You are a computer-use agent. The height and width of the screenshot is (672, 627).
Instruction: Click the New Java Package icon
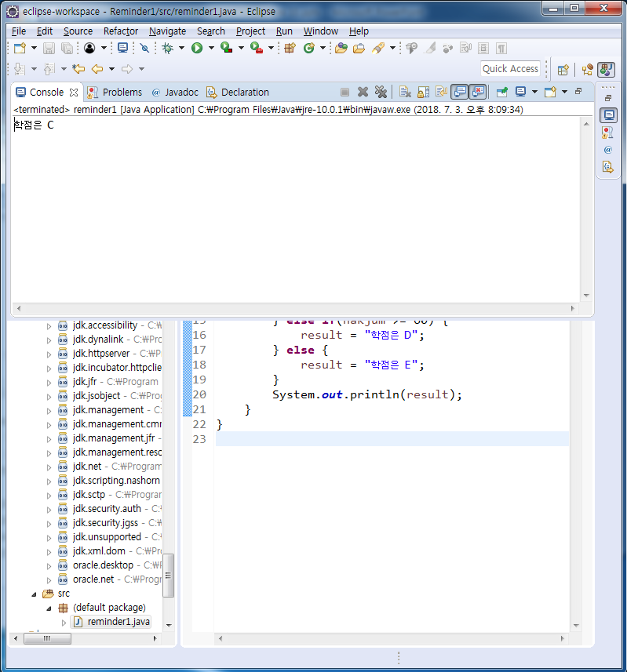coord(290,48)
